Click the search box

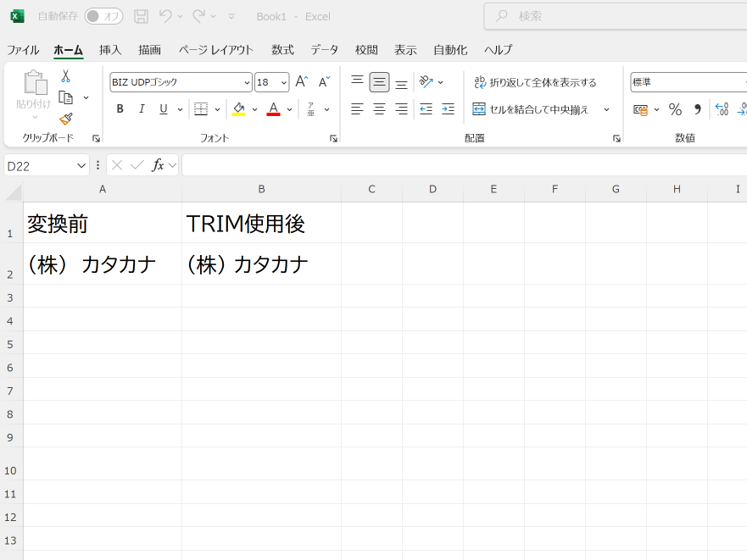pos(615,16)
